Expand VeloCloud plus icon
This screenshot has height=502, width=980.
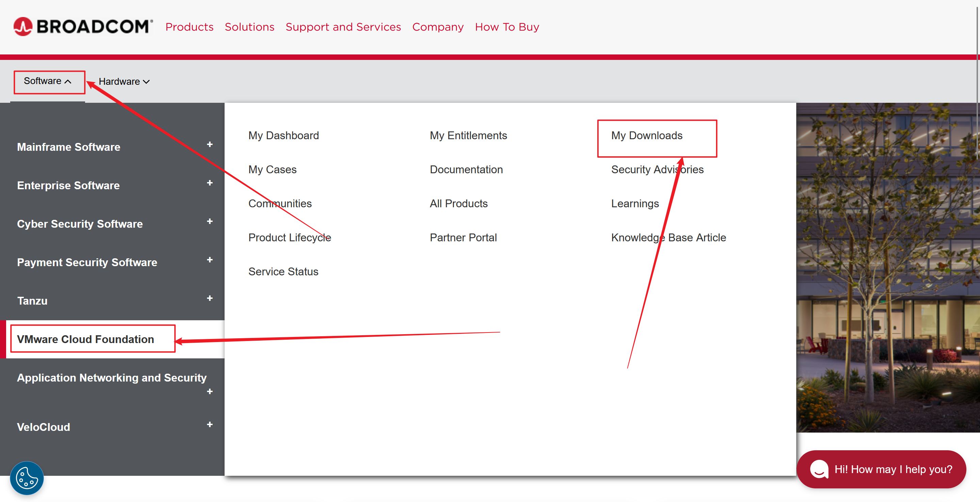[210, 425]
